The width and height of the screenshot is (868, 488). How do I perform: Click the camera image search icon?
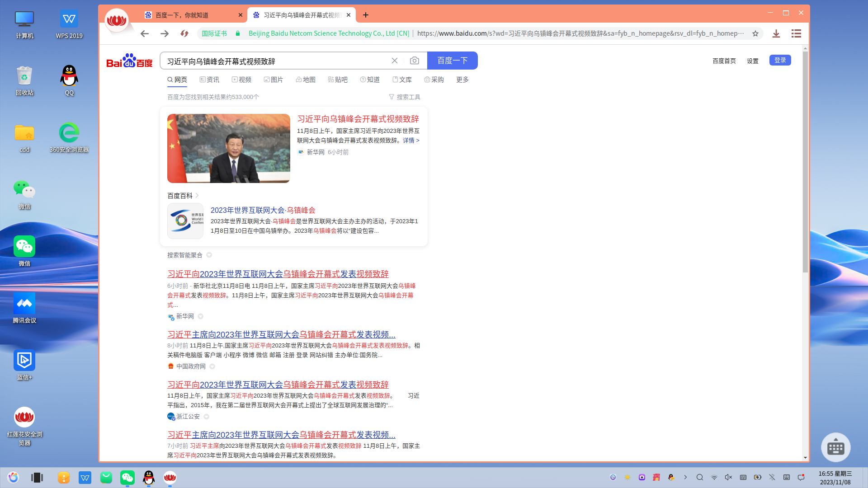pyautogui.click(x=414, y=61)
